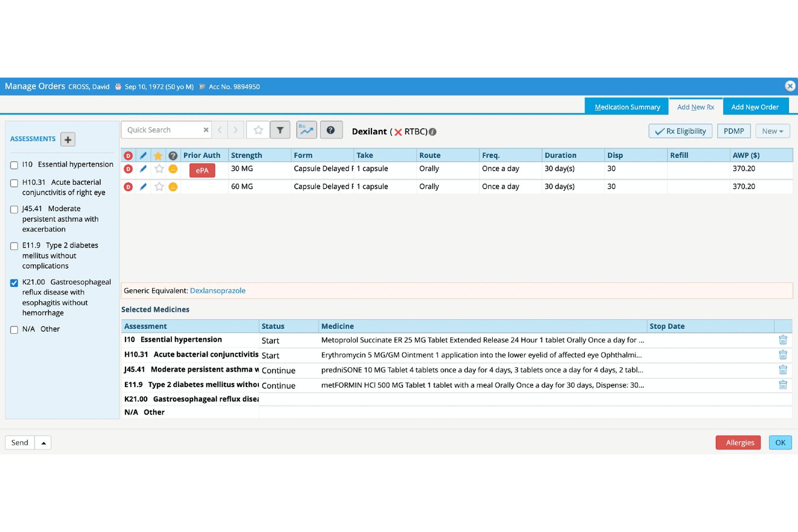Go to previous medication arrow
The image size is (798, 532).
click(x=219, y=130)
